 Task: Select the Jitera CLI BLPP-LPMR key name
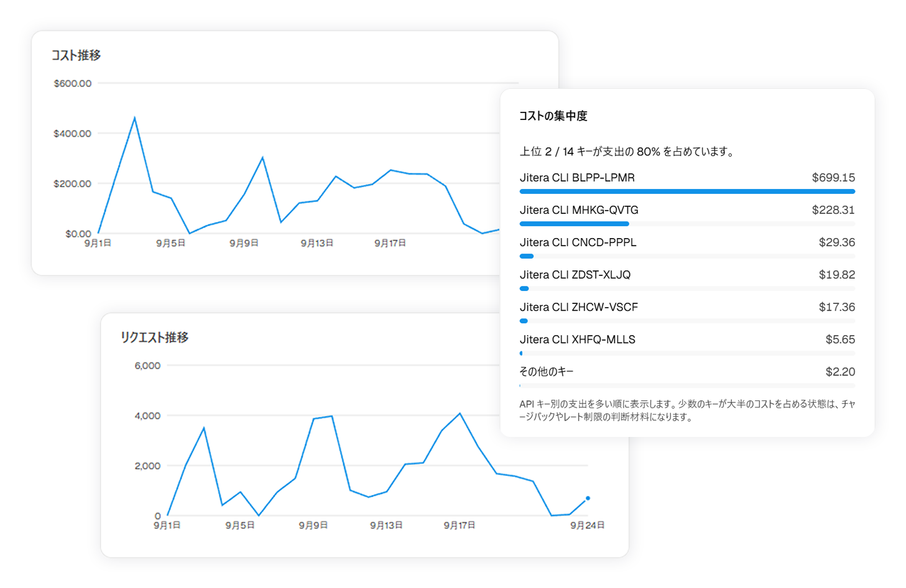tap(577, 178)
